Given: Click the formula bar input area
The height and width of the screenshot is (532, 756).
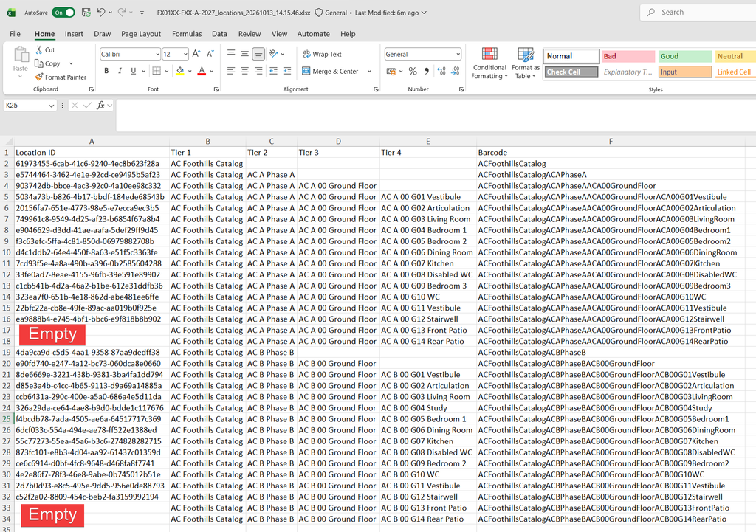Looking at the screenshot, I should [x=436, y=115].
